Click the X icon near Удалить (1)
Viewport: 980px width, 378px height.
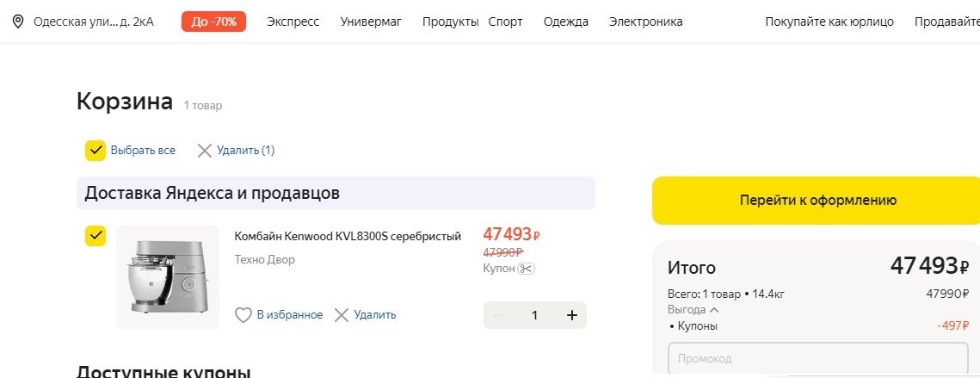(x=204, y=151)
